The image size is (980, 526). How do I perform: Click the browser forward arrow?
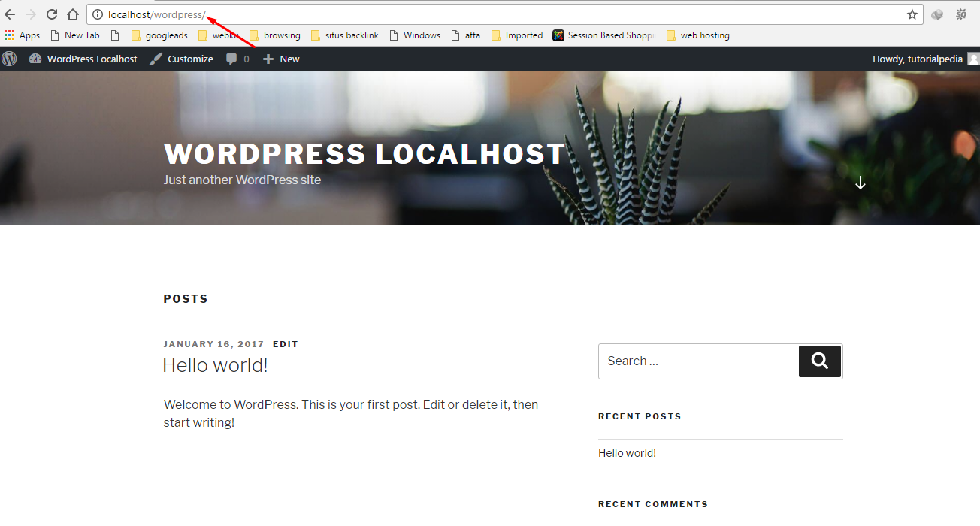[x=31, y=14]
